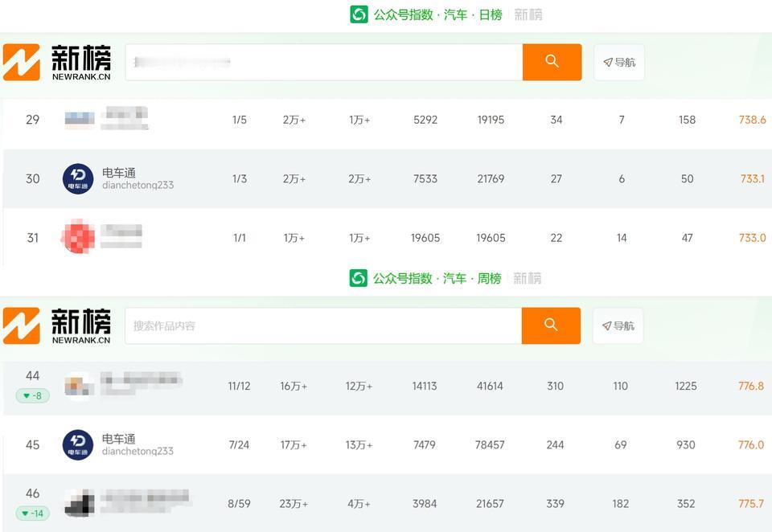Open 电车通 avatar in rank 30 row
772x532 pixels.
(78, 178)
